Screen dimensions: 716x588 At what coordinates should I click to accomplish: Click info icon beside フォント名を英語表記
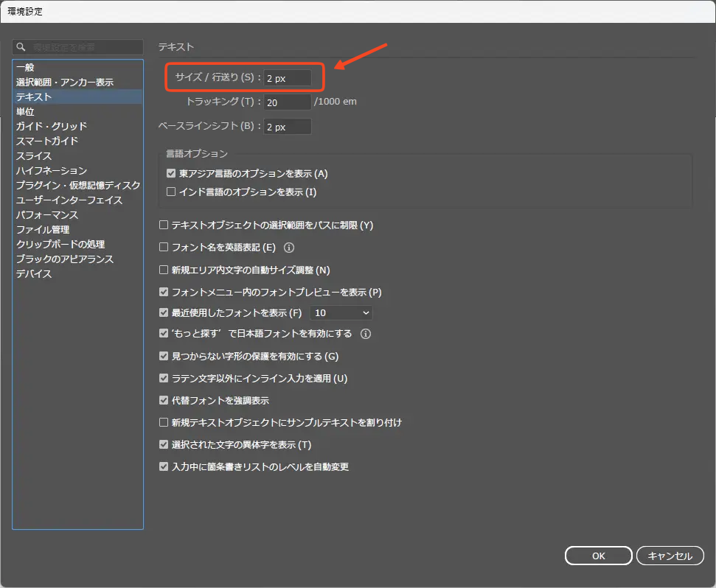click(289, 248)
